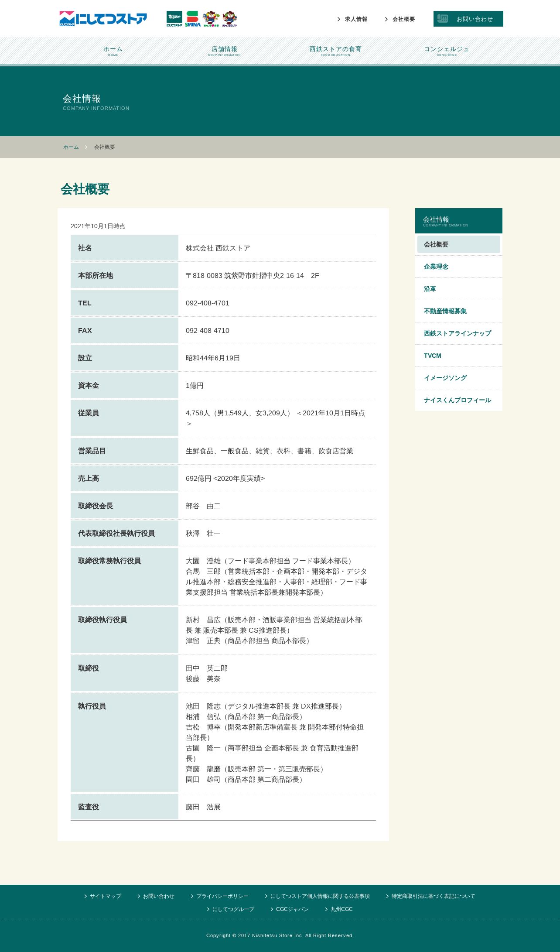Open プライバシーポリシー footer link
Viewport: 560px width, 952px height.
(220, 896)
